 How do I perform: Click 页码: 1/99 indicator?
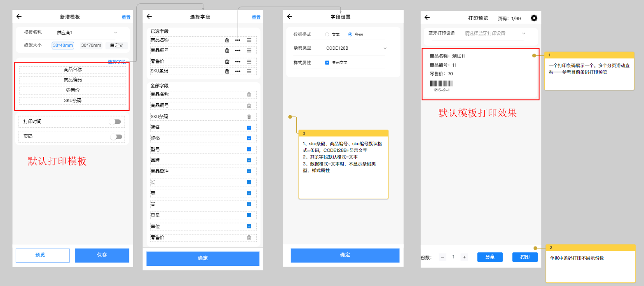509,19
